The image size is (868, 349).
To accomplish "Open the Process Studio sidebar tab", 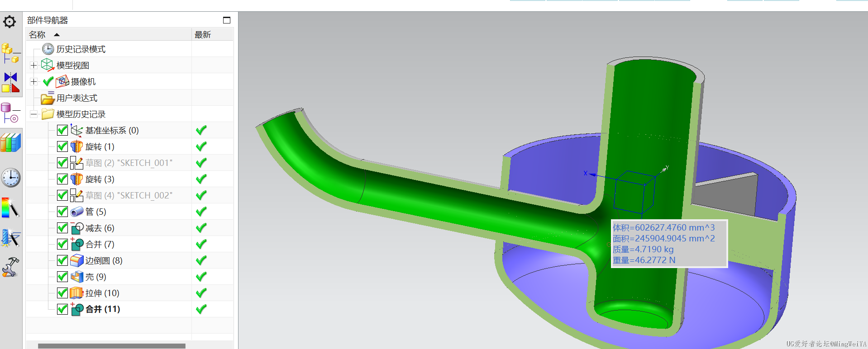I will (10, 238).
